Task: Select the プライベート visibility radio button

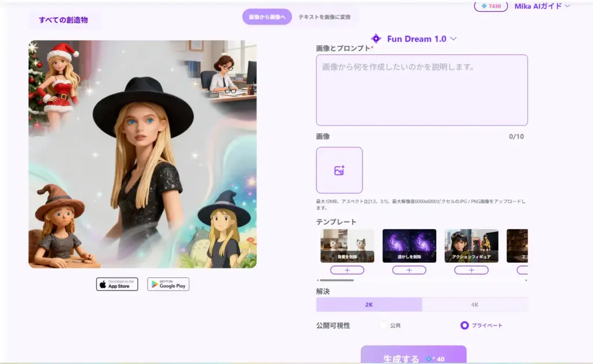Action: (x=464, y=325)
